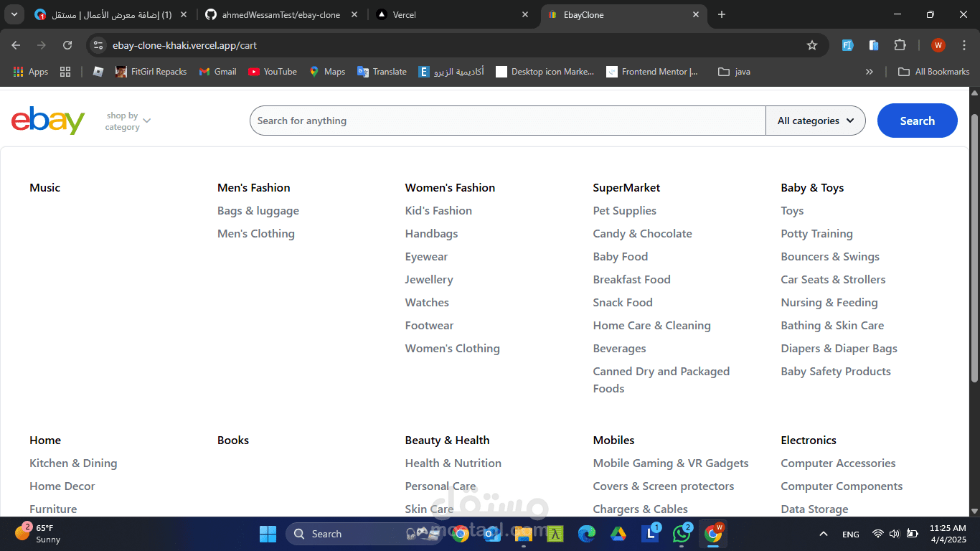Screen dimensions: 980x551
Task: Open the Chrome menu three dots
Action: 964,45
